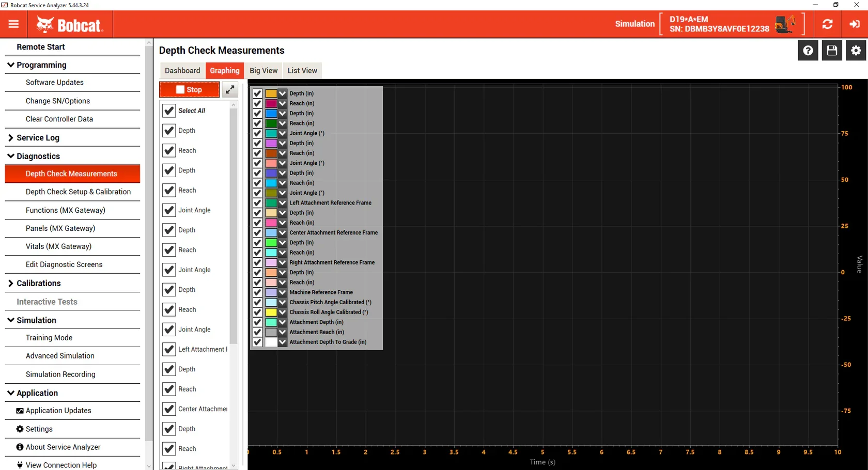Click the Application Updates envelope icon
The height and width of the screenshot is (470, 868).
tap(20, 411)
